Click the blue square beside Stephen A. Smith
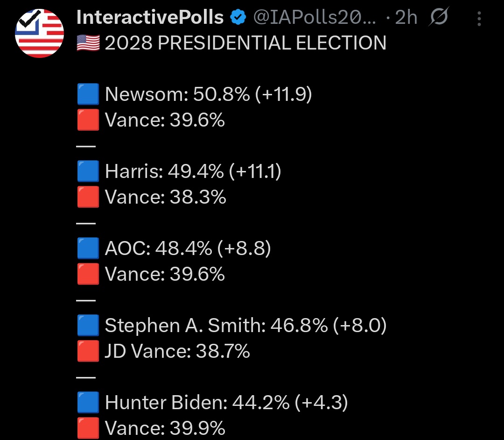 click(88, 325)
